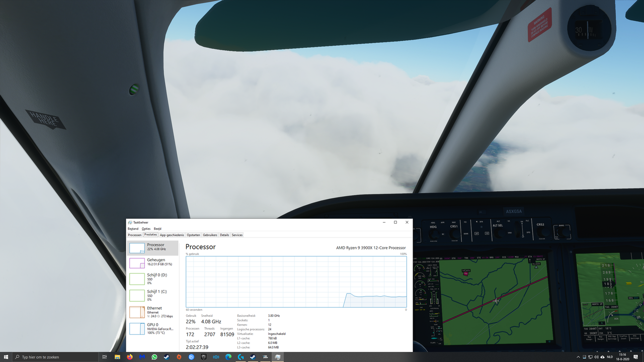Switch to the Gebruikers tab

pos(210,235)
